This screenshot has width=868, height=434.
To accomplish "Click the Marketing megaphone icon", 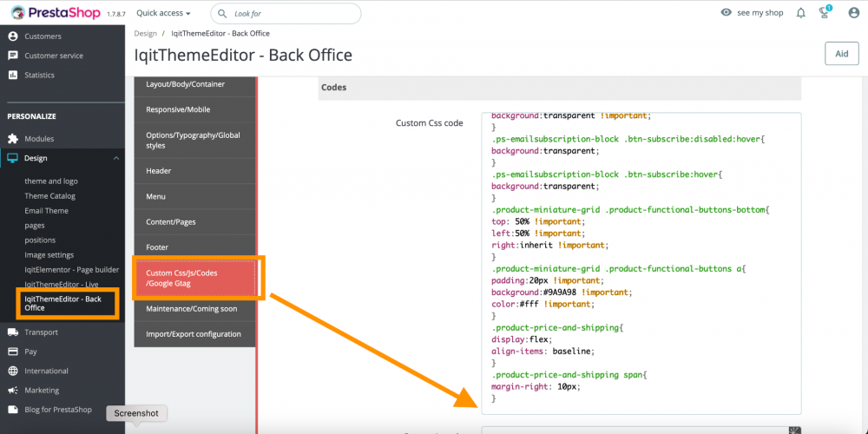I will tap(13, 391).
